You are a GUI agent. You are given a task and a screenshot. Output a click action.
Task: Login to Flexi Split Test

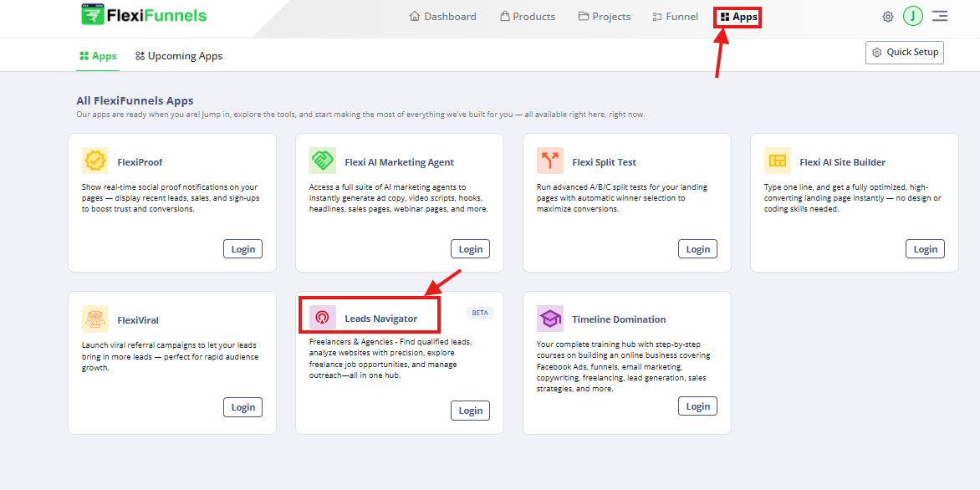point(698,248)
